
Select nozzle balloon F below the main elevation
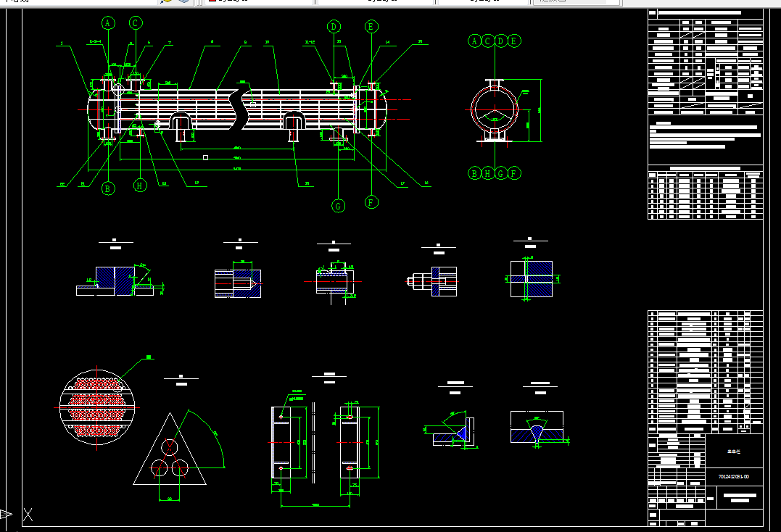pyautogui.click(x=371, y=202)
